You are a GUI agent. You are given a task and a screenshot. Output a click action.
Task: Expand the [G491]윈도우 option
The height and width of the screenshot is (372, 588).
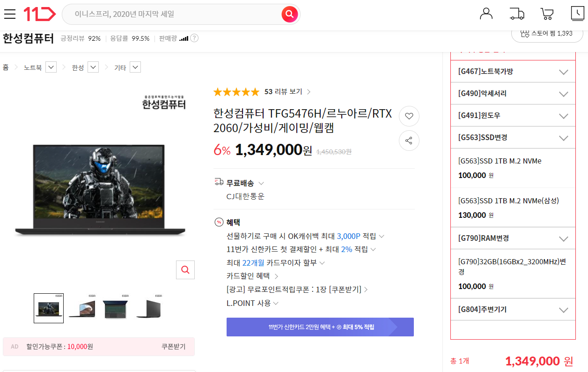[x=513, y=115]
